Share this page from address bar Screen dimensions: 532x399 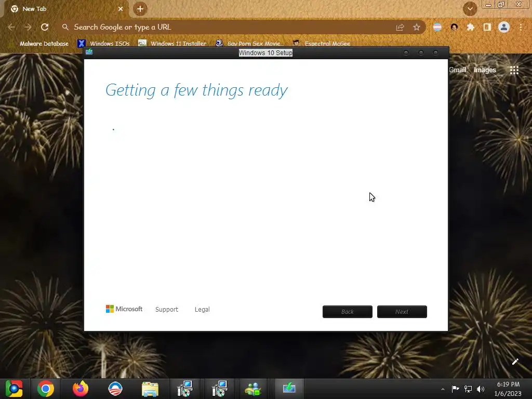400,27
